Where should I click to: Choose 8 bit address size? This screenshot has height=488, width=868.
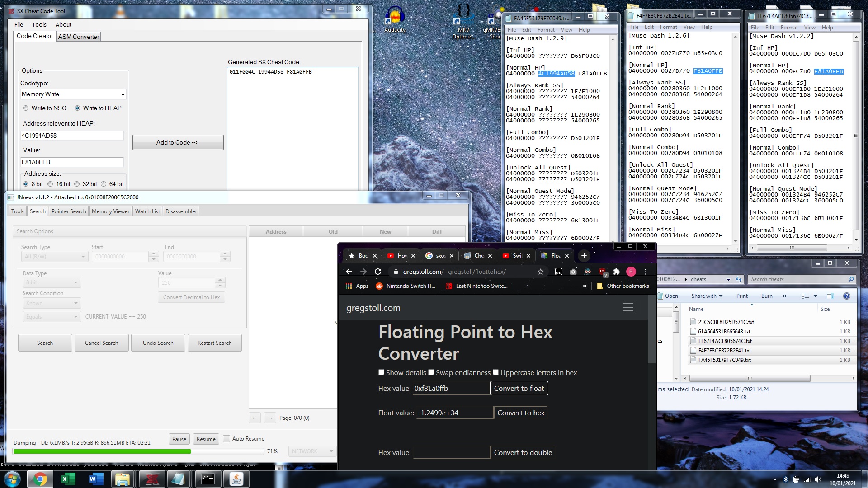point(26,184)
